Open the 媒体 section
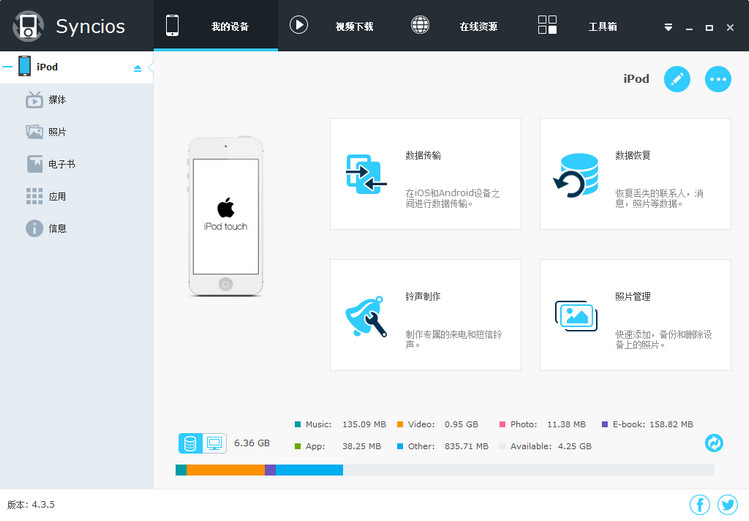This screenshot has width=749, height=521. tap(76, 100)
